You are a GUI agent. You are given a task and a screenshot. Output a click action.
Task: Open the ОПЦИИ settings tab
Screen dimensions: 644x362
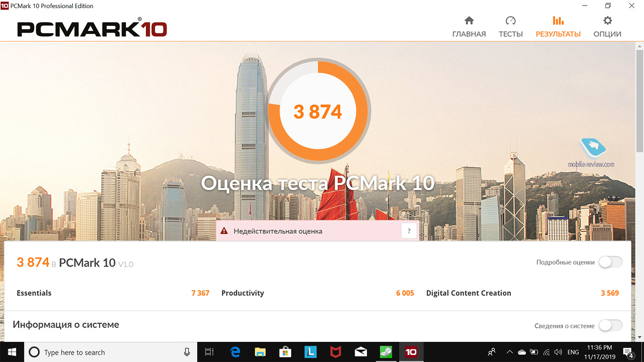(x=607, y=27)
